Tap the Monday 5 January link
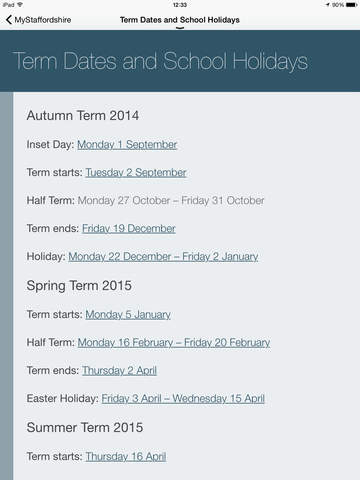This screenshot has height=480, width=360. coord(128,315)
